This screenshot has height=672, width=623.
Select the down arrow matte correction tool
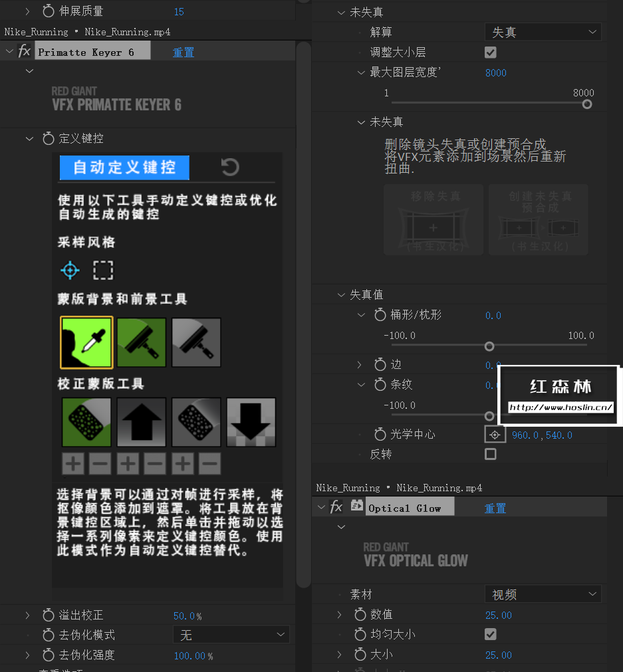(251, 422)
